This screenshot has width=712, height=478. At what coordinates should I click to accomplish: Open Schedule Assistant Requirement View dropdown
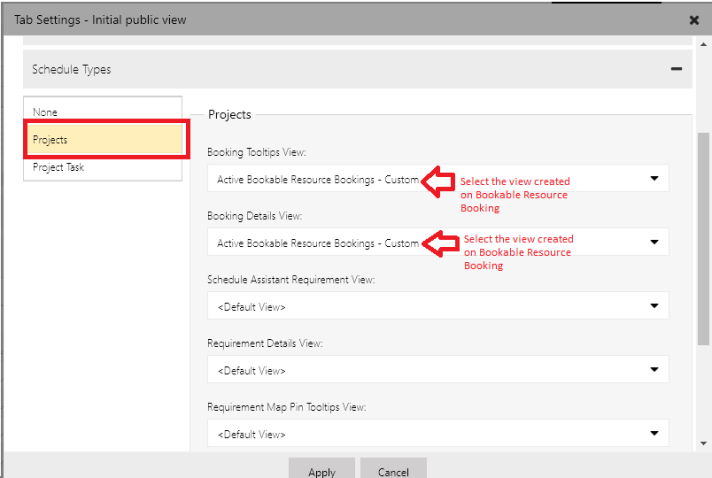(437, 307)
